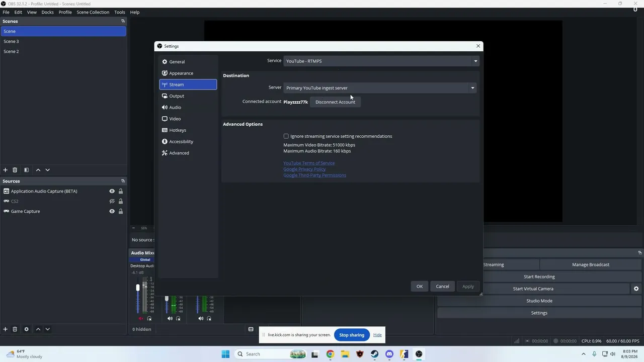Open source properties gear in the Sources toolbar

(26, 329)
